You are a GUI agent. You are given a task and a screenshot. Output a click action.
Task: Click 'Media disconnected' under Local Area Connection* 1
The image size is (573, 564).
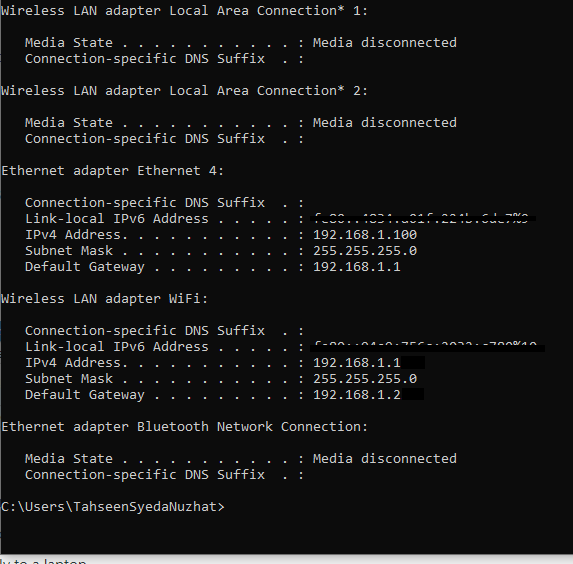pos(385,43)
